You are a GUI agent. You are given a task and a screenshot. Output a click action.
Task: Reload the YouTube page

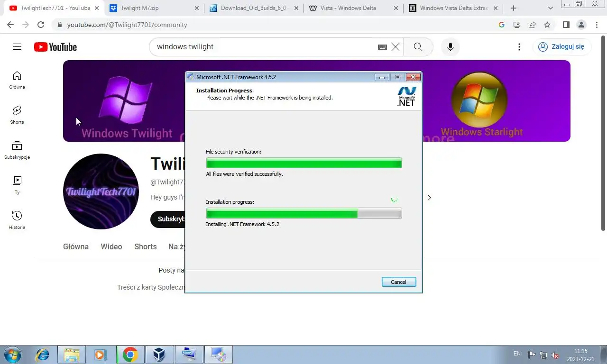click(41, 25)
